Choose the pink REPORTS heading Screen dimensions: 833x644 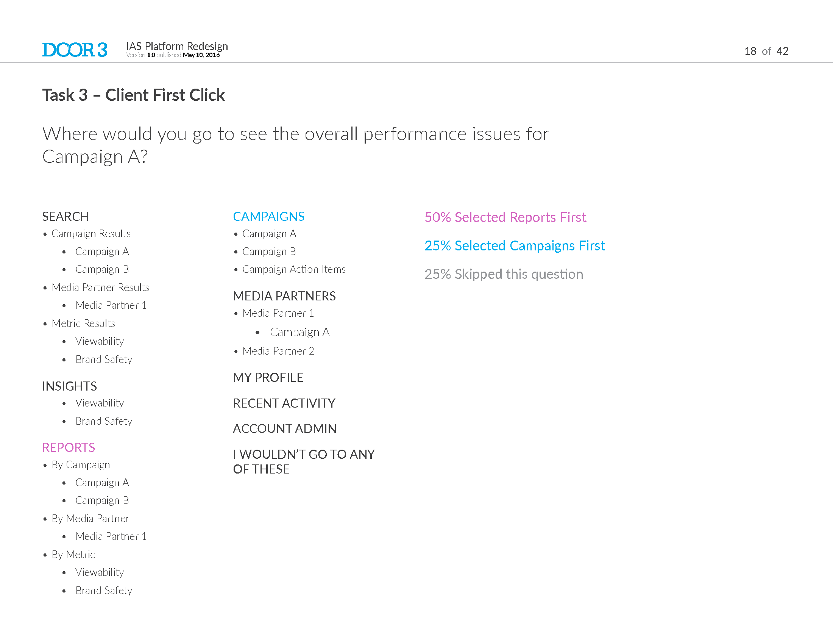(69, 447)
